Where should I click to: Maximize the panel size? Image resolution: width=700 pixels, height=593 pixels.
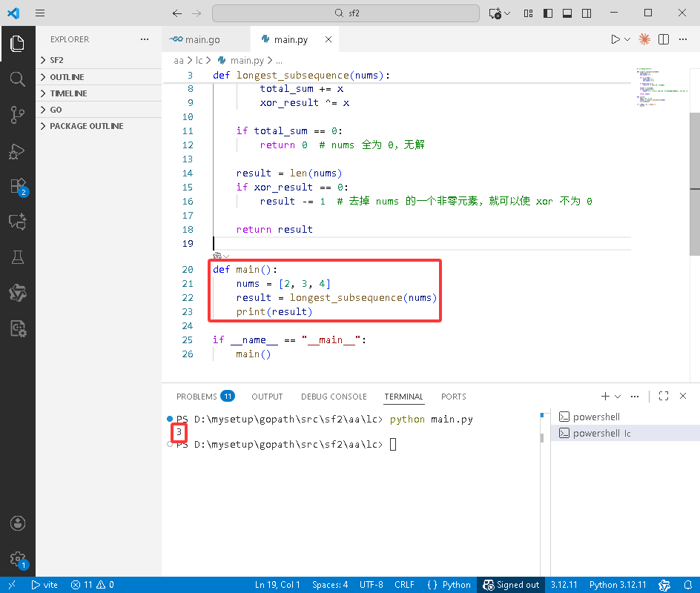click(x=664, y=397)
